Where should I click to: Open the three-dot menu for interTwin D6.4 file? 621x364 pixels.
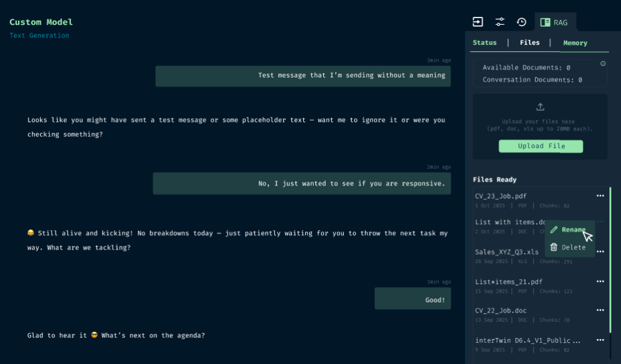tap(600, 340)
